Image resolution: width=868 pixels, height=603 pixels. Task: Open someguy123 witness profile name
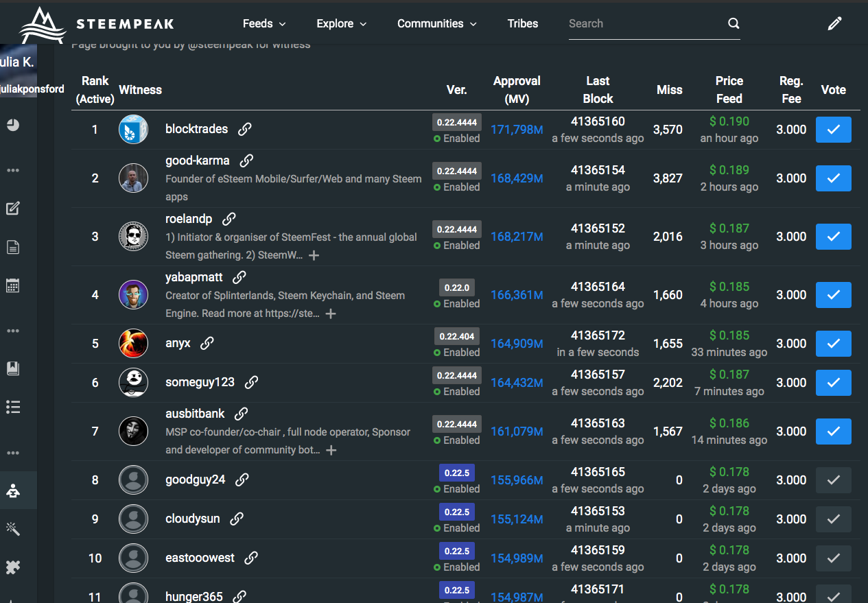point(200,382)
